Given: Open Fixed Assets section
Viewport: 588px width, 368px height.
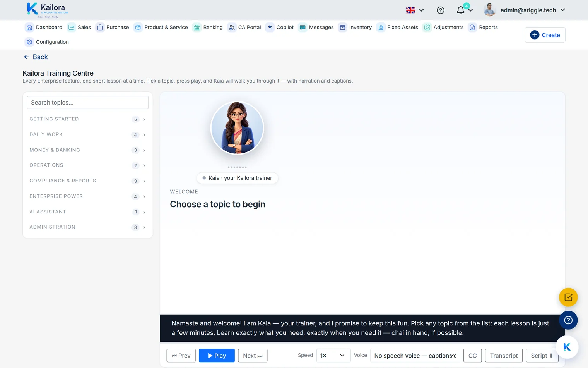Looking at the screenshot, I should point(398,27).
